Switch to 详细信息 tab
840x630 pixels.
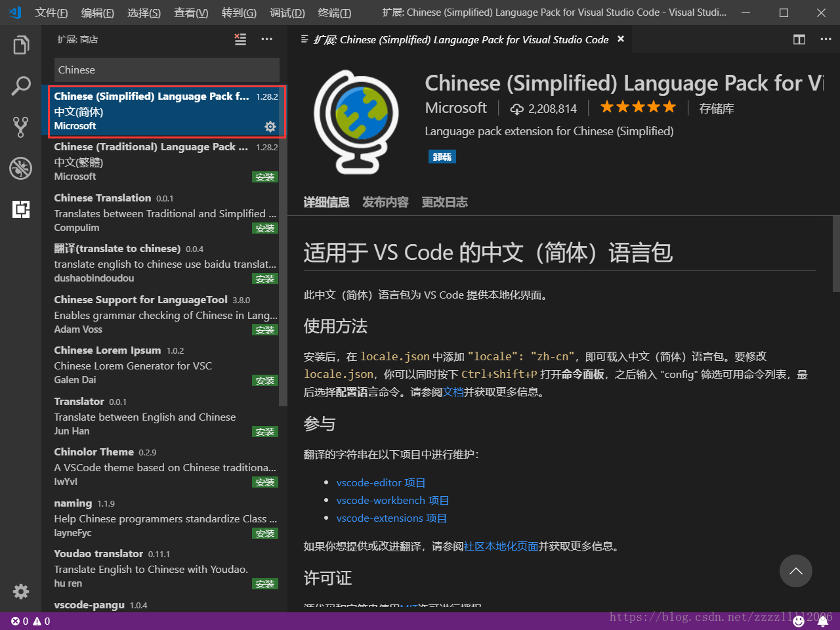click(x=326, y=202)
